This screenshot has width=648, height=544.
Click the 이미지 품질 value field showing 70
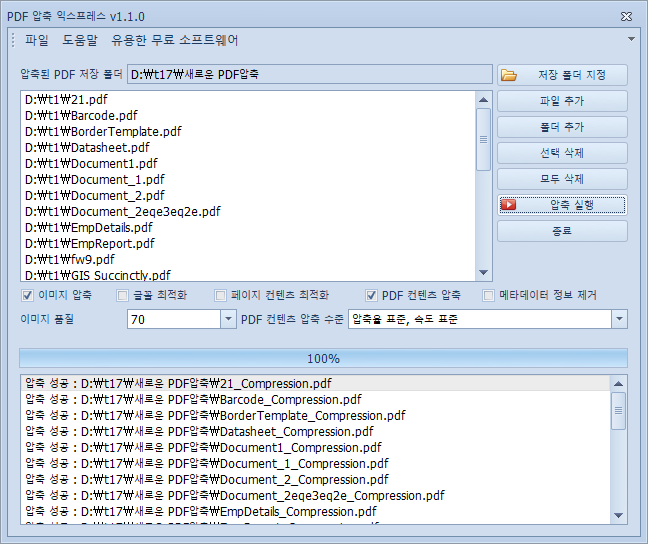pos(174,319)
